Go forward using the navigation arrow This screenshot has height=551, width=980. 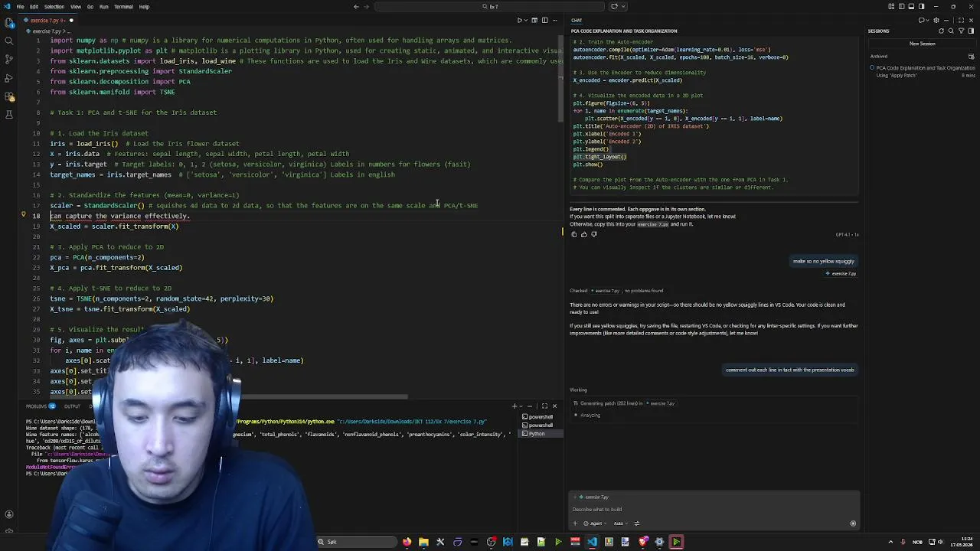(366, 6)
